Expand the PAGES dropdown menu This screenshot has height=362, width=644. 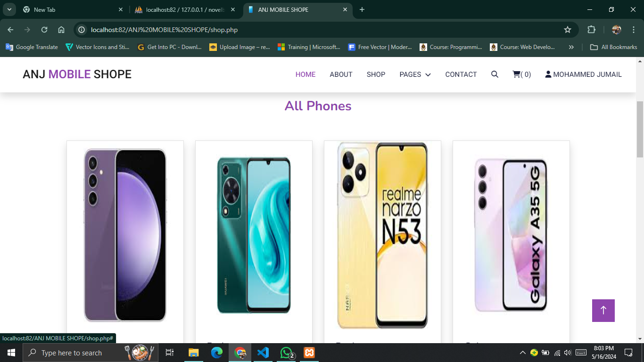pyautogui.click(x=415, y=74)
